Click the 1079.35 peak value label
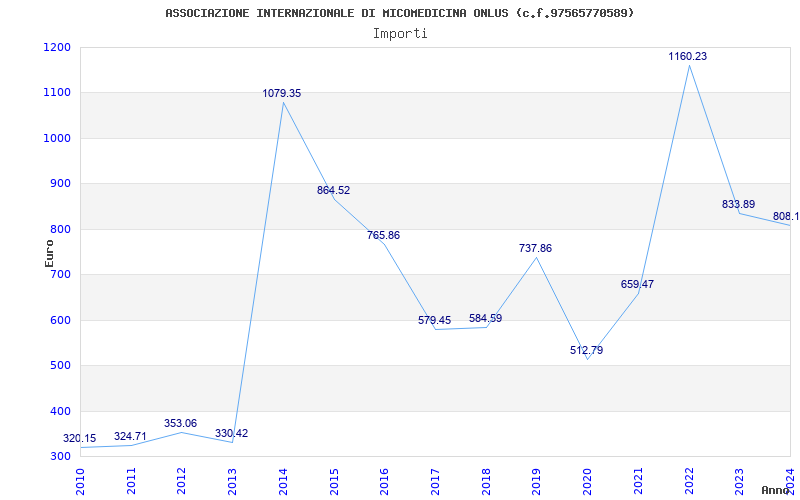The image size is (800, 500). [282, 93]
